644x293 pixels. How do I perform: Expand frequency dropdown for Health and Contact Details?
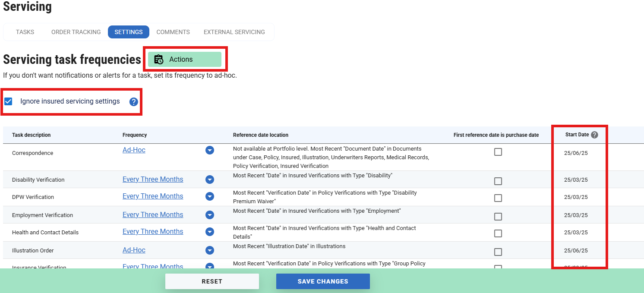click(x=210, y=232)
